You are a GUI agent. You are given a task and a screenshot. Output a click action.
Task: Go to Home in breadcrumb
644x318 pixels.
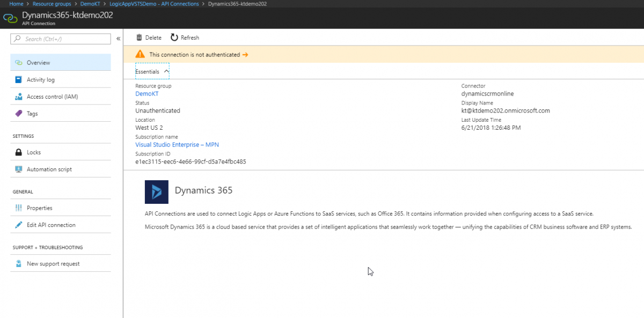[17, 4]
